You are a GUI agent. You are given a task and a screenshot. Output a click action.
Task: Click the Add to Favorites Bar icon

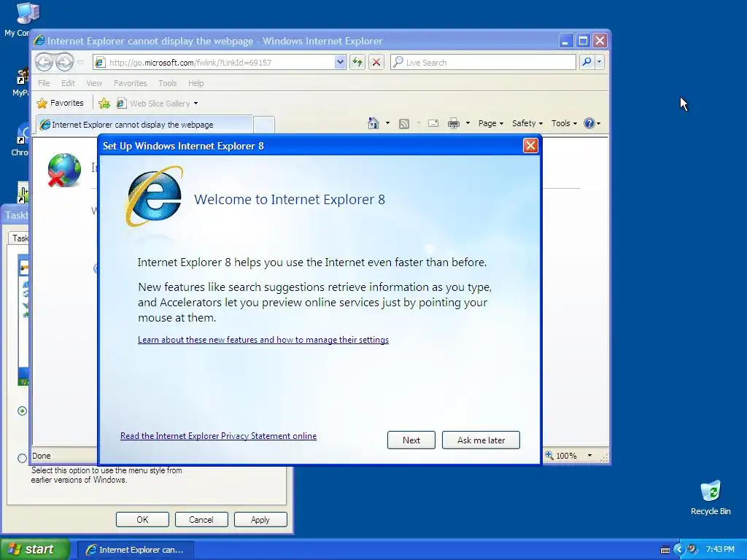pyautogui.click(x=104, y=104)
